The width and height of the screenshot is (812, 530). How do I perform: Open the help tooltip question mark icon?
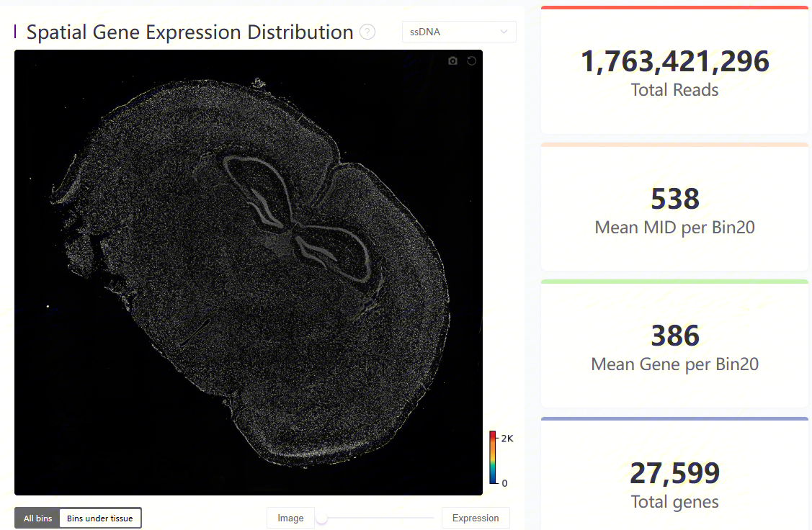click(367, 32)
